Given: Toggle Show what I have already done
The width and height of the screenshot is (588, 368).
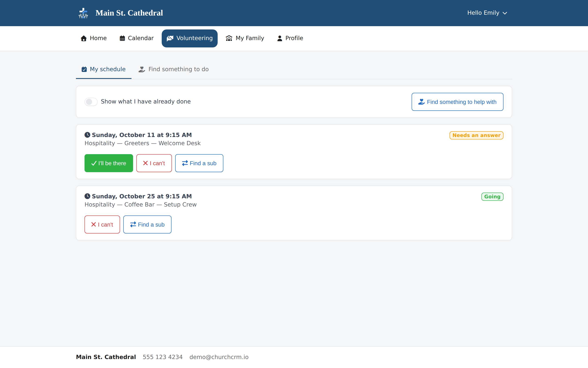Looking at the screenshot, I should [91, 102].
